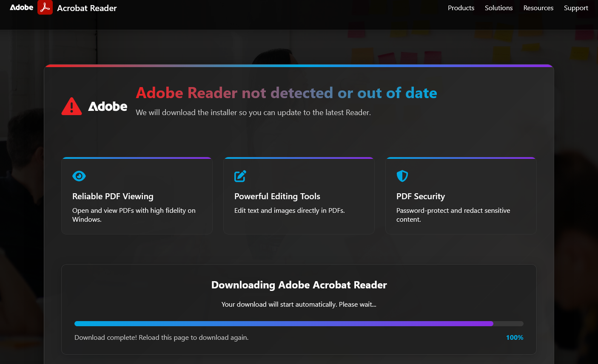Click the pencil edit icon above Powerful Editing Tools
Viewport: 598px width, 364px height.
[x=240, y=176]
